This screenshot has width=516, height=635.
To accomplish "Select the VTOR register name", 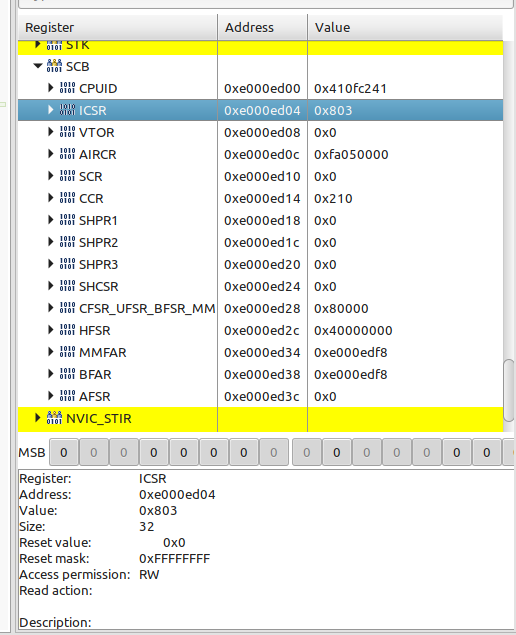I will [x=97, y=132].
